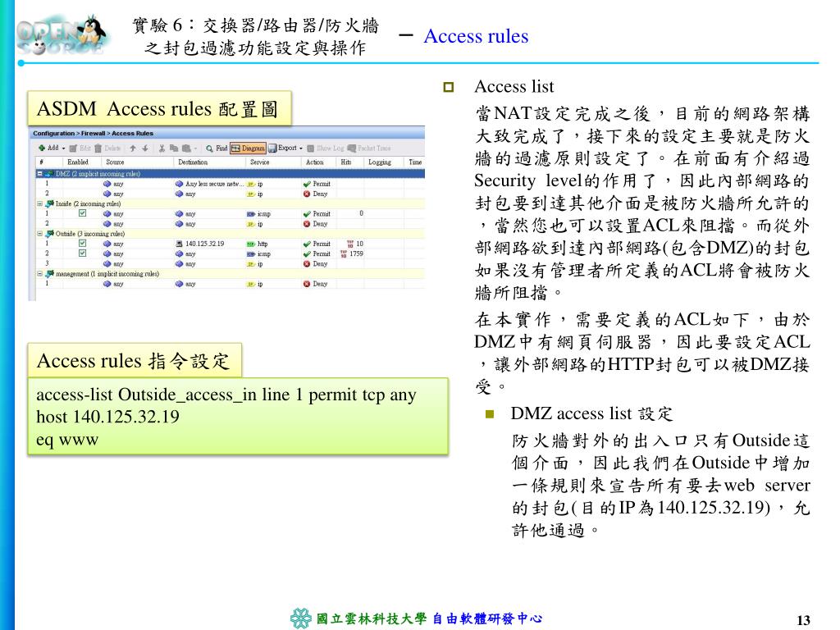Click destination "Any less secure netw..." cell
840x630 pixels.
(209, 184)
